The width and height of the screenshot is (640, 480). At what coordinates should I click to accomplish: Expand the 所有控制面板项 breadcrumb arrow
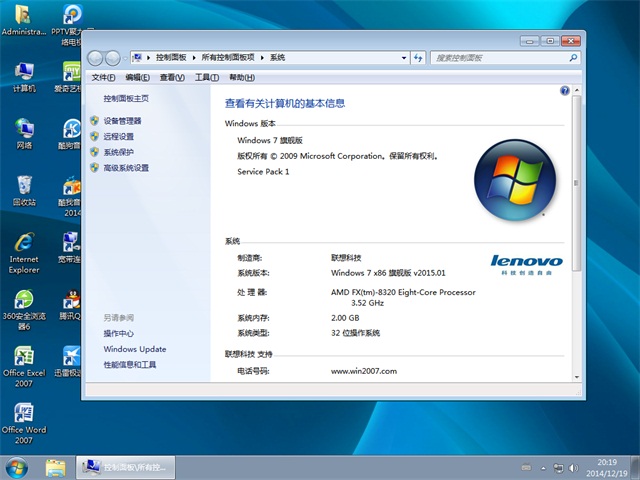pos(263,58)
